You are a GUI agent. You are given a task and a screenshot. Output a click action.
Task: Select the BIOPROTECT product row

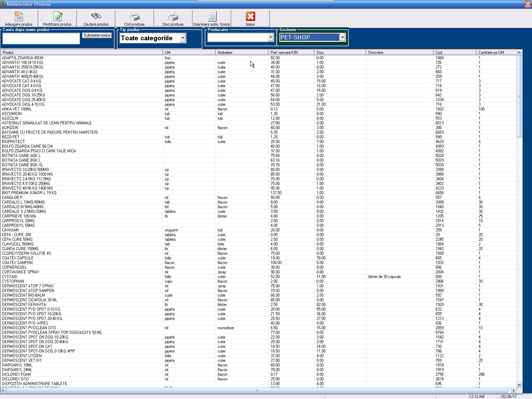coord(258,142)
